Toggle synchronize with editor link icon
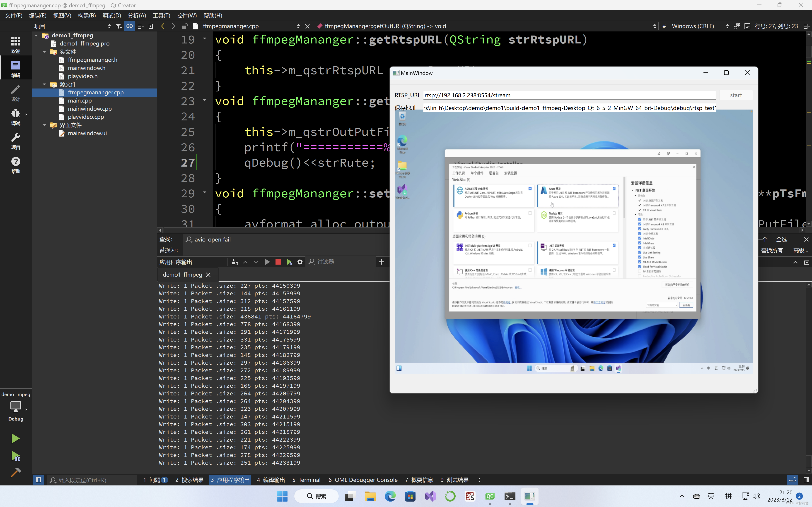The image size is (812, 507). tap(130, 26)
